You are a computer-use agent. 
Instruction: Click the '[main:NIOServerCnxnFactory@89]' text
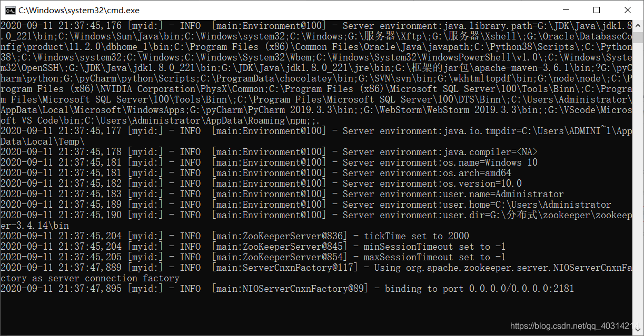[x=290, y=289]
